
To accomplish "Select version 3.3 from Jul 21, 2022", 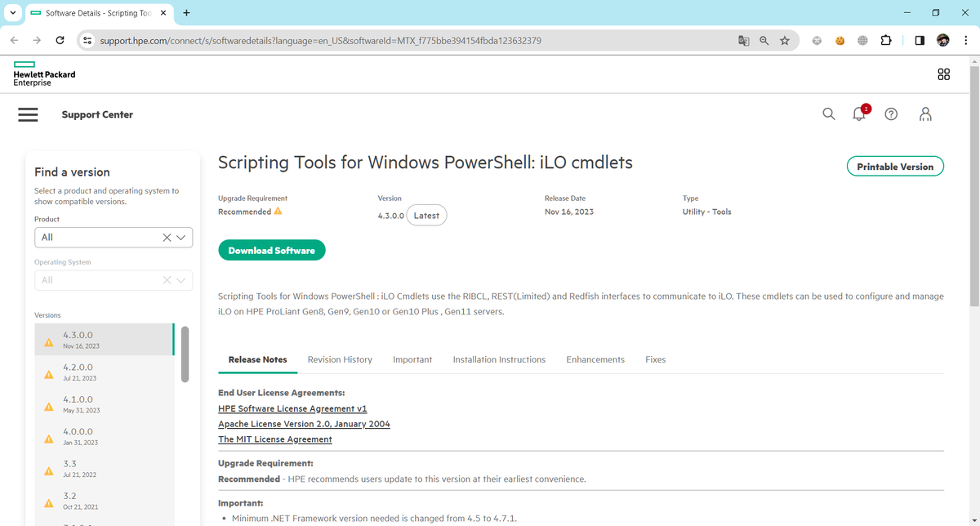I will (105, 469).
